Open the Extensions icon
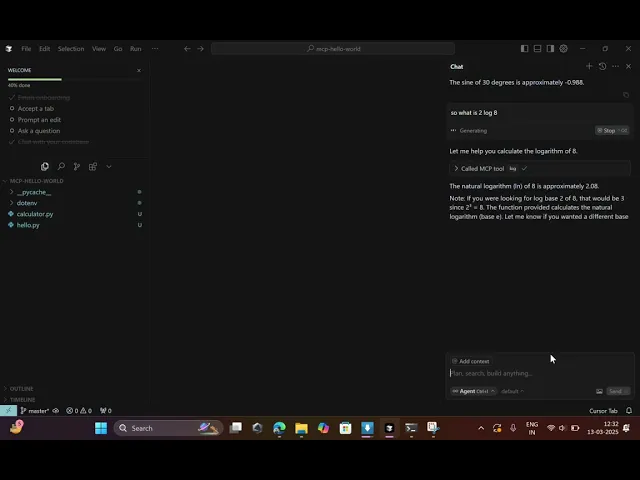 tap(93, 167)
